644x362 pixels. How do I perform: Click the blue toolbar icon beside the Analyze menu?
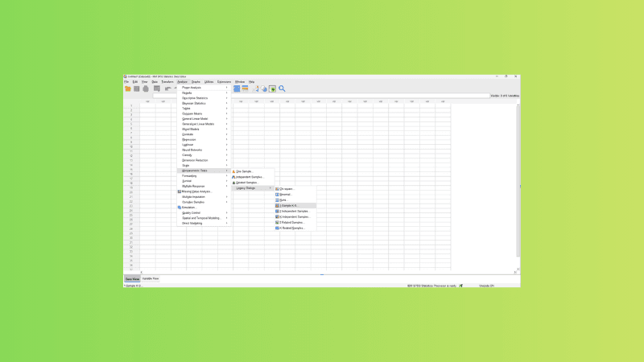(x=237, y=88)
